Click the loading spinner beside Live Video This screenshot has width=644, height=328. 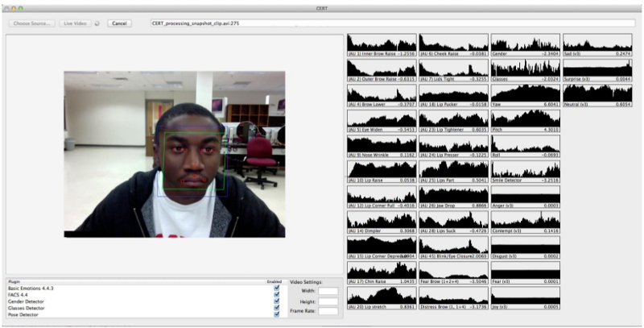97,23
